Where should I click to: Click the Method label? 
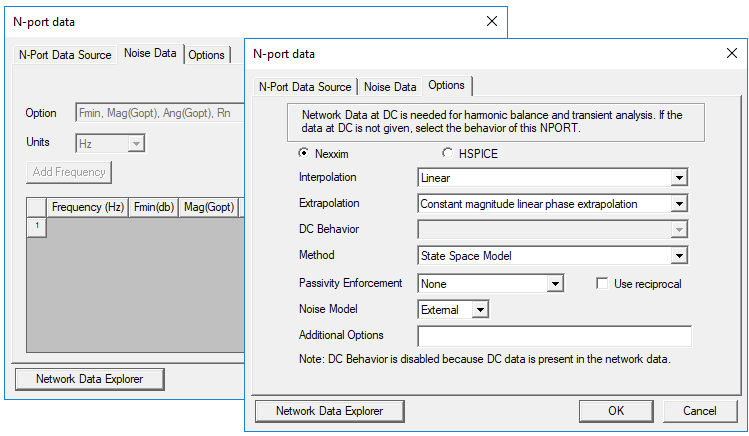pos(317,255)
